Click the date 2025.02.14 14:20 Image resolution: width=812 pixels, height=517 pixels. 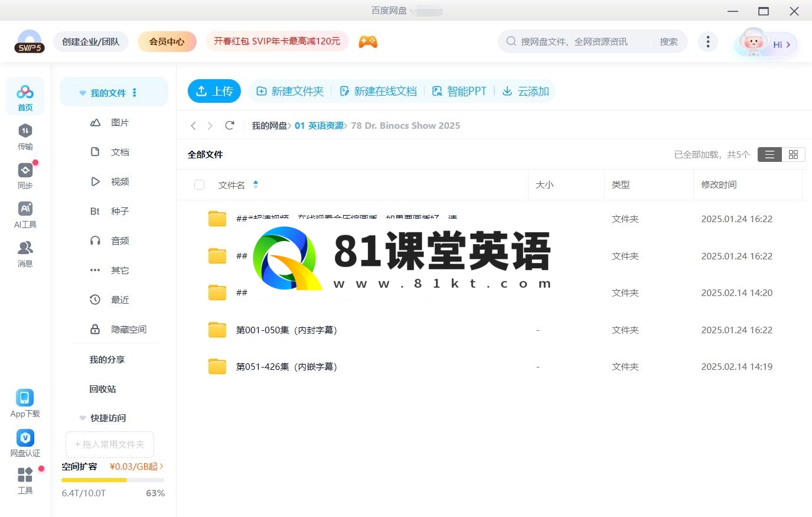[x=736, y=292]
